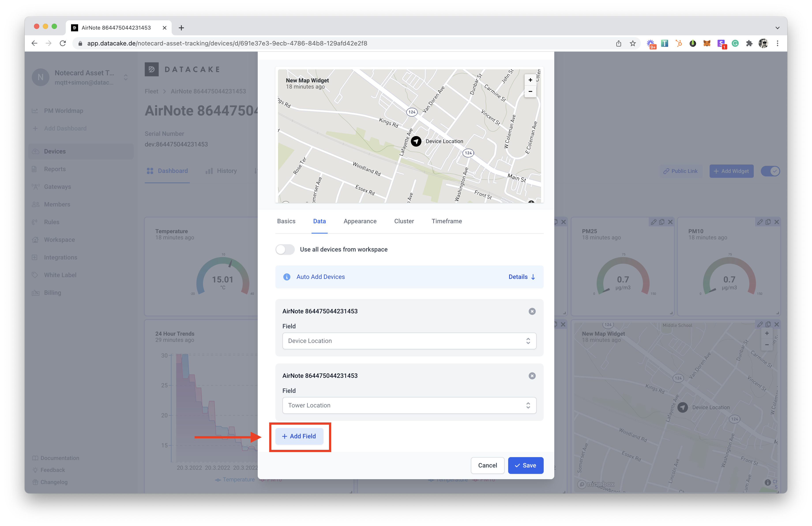This screenshot has height=526, width=812.
Task: Click the address bar URL
Action: pyautogui.click(x=227, y=43)
